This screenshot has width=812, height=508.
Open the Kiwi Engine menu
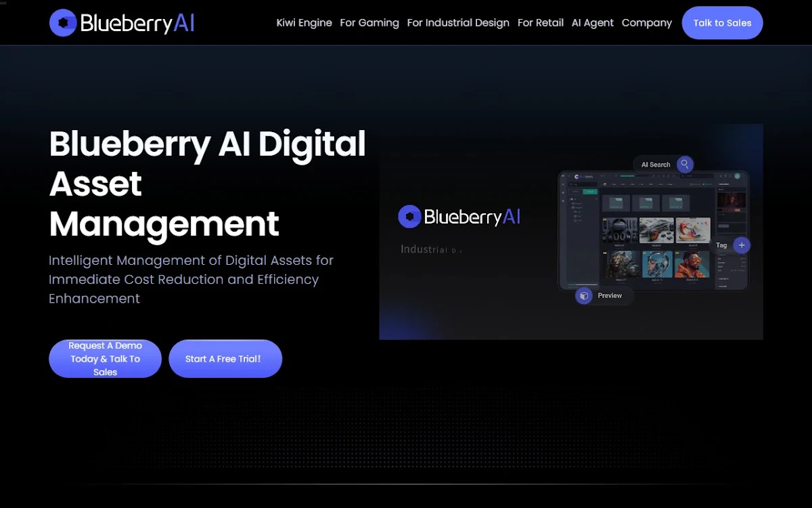pos(304,23)
